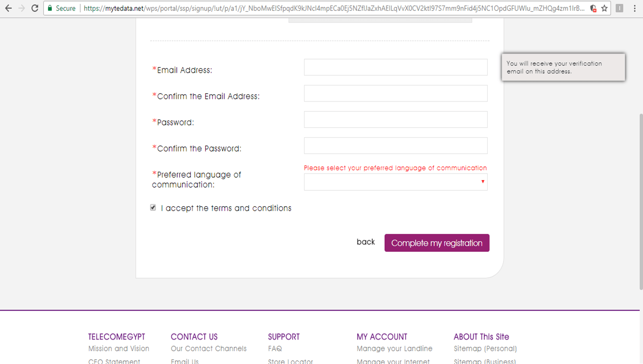Open Our Contact Channels footer link
The image size is (643, 364).
[209, 348]
